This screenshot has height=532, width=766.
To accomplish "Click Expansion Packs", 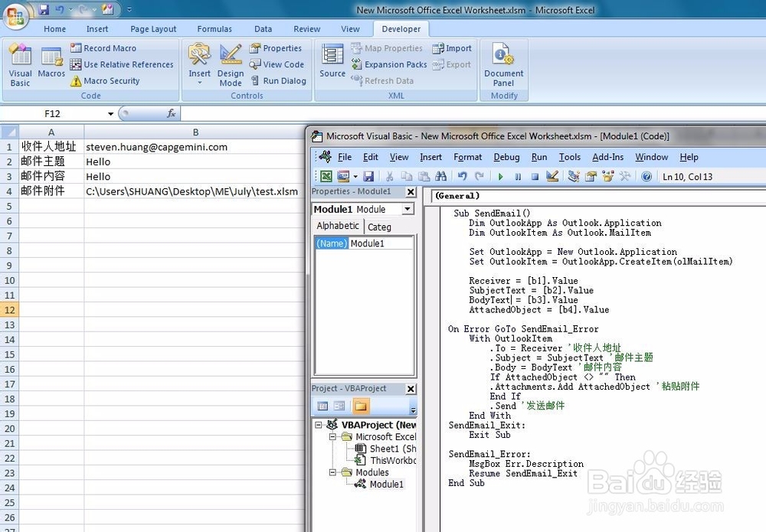I will [389, 64].
